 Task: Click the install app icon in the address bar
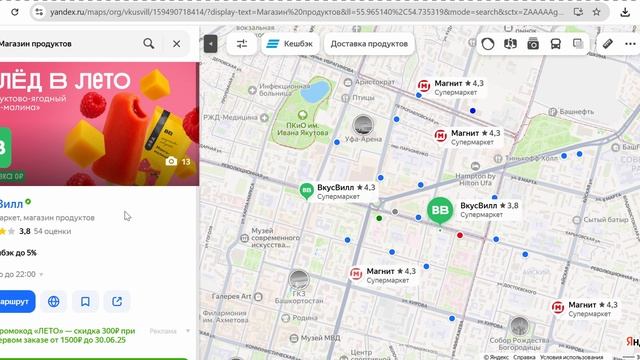pyautogui.click(x=578, y=12)
